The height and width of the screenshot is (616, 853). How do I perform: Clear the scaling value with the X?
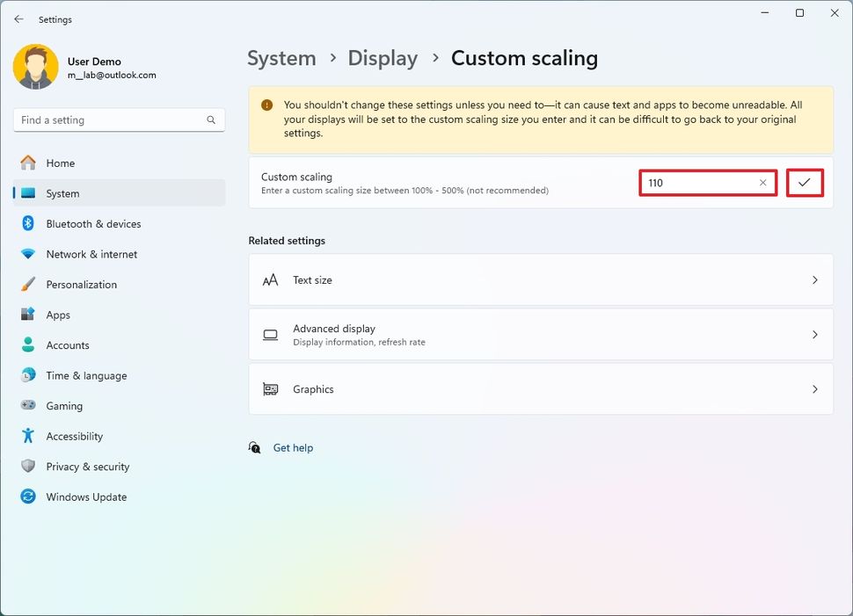tap(762, 183)
